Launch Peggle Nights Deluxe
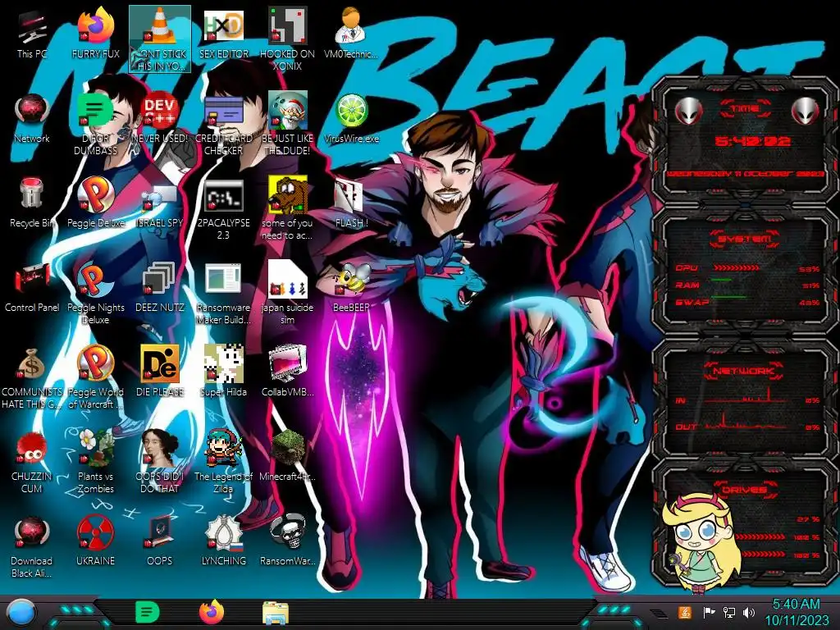The image size is (840, 630). (95, 294)
